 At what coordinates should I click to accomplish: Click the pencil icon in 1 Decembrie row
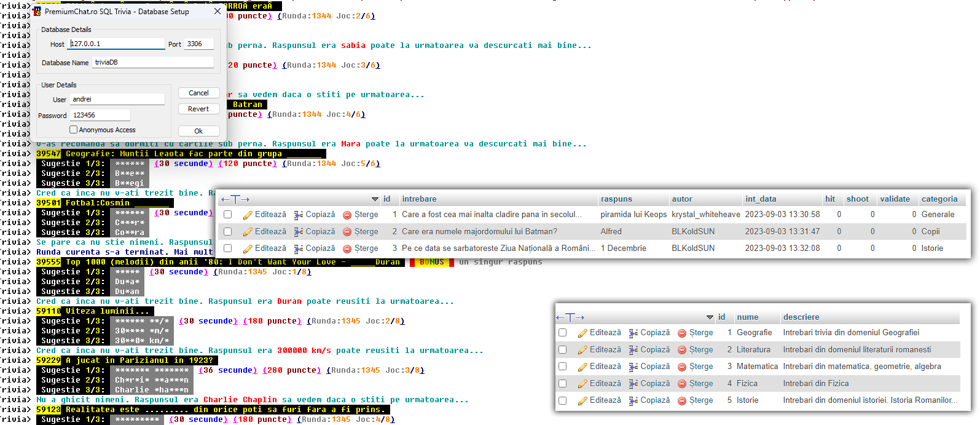tap(248, 248)
